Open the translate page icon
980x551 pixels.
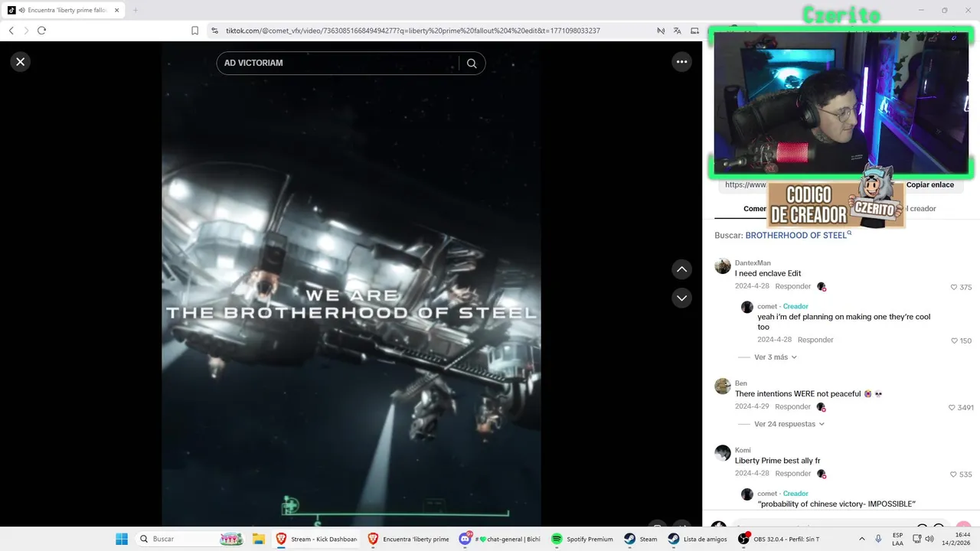coord(677,31)
